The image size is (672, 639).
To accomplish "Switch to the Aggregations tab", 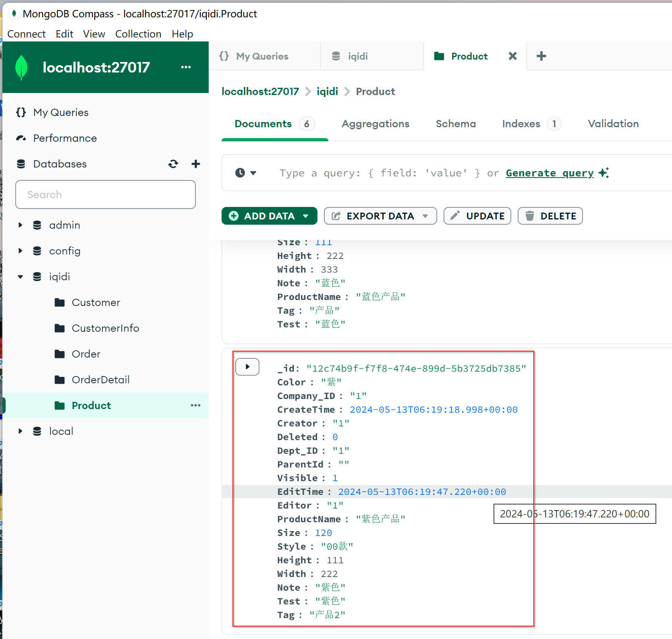I will pyautogui.click(x=375, y=124).
